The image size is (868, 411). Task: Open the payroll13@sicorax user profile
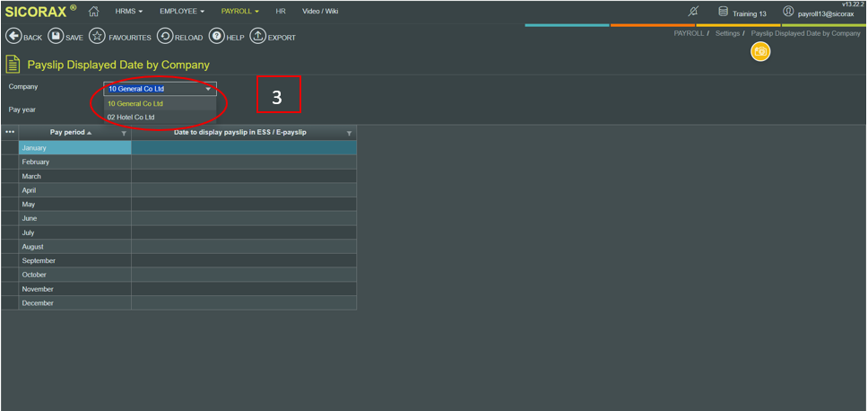[788, 13]
